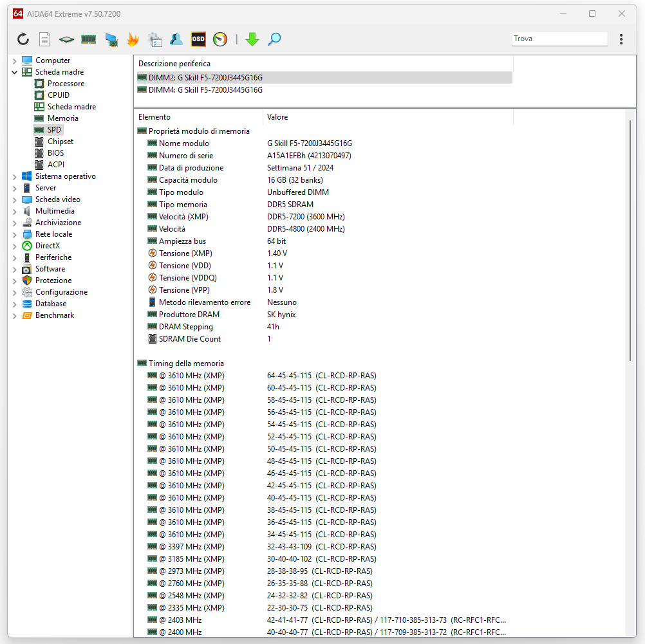Viewport: 645px width, 644px height.
Task: Select the DIMM2 G Skill device row
Action: tap(324, 77)
